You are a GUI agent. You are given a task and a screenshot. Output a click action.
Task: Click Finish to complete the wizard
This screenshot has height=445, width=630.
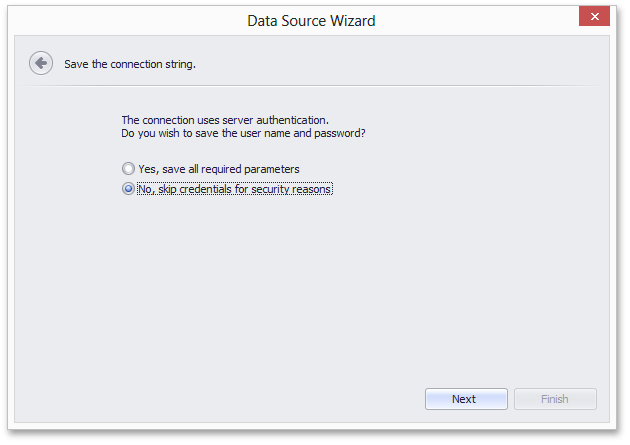point(555,399)
